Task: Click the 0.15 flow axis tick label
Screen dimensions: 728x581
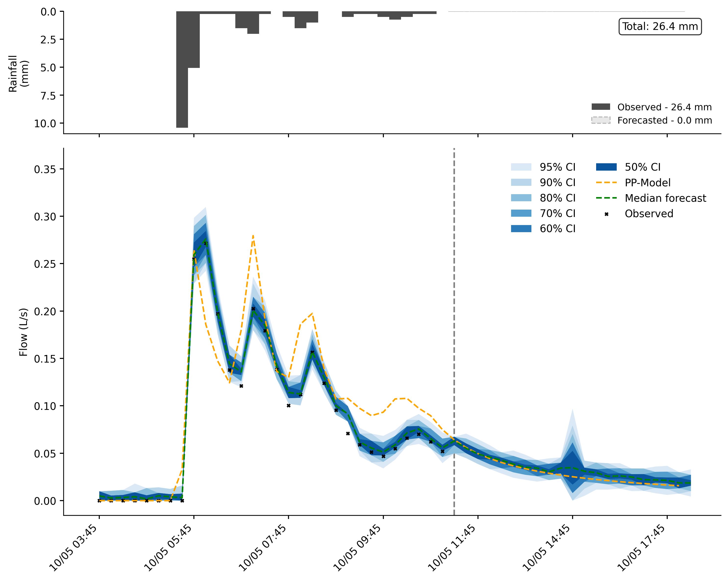Action: (x=45, y=359)
